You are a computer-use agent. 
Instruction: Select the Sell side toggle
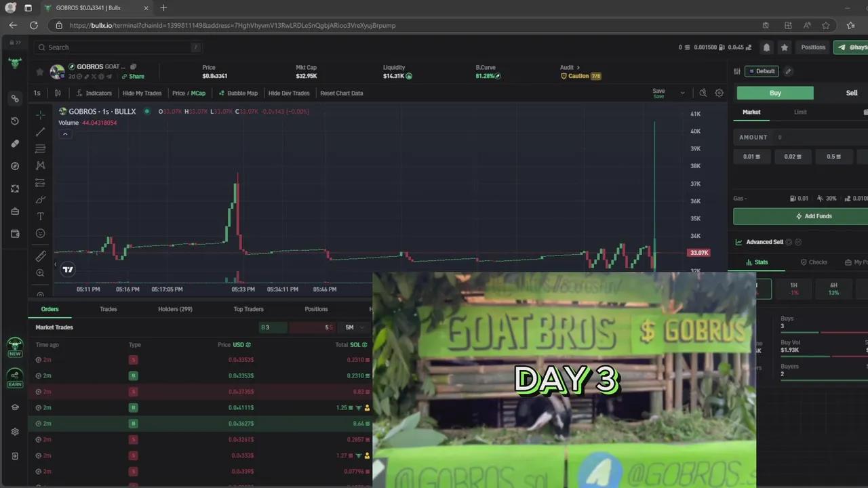pyautogui.click(x=852, y=93)
